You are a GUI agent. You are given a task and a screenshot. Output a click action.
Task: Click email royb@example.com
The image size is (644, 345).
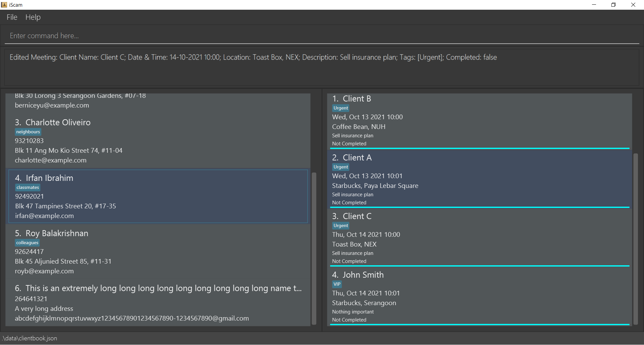click(44, 271)
